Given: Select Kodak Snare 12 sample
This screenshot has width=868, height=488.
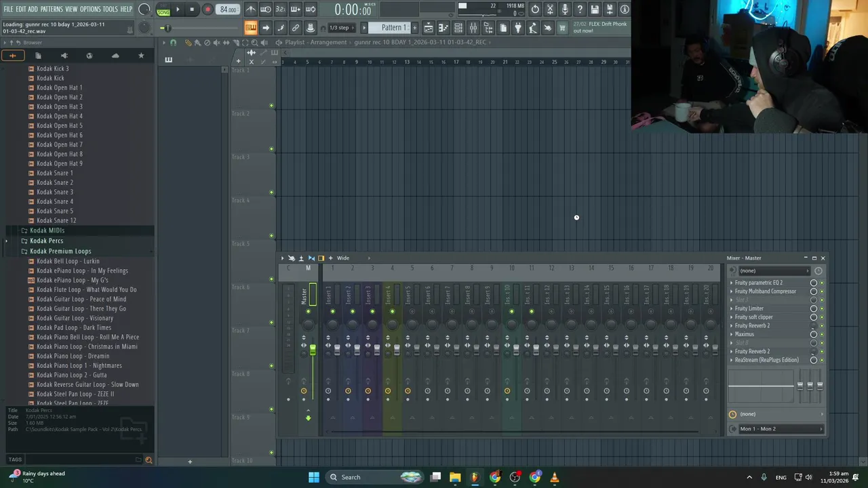Looking at the screenshot, I should coord(56,220).
